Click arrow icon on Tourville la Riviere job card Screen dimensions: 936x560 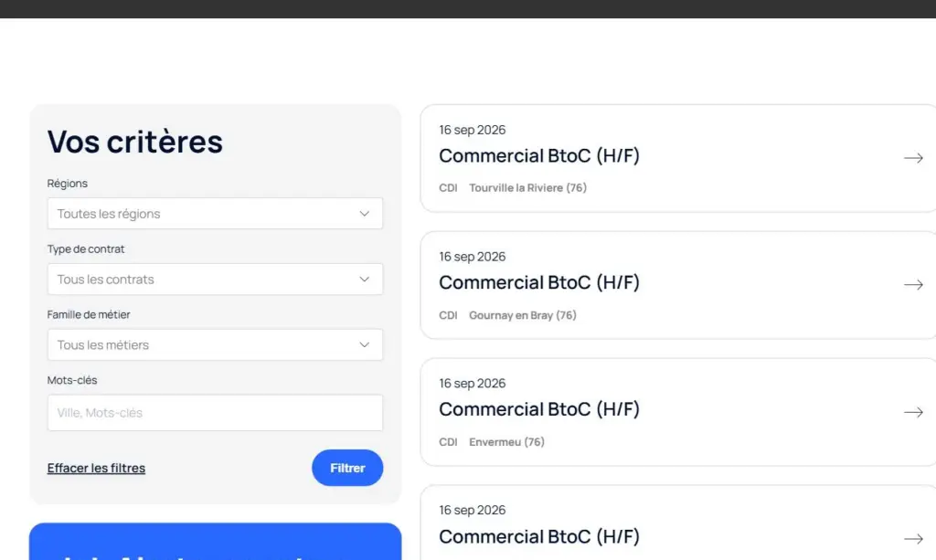coord(913,158)
